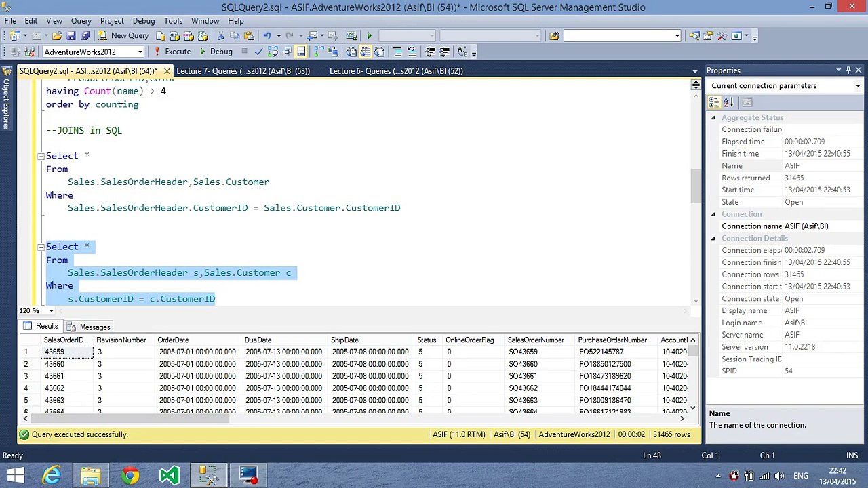Toggle Include Client Statistics icon
The width and height of the screenshot is (868, 488).
pyautogui.click(x=332, y=52)
